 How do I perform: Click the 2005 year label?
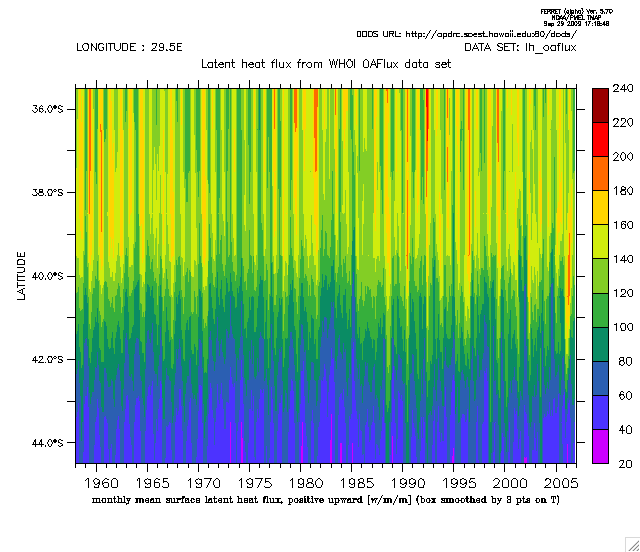tap(561, 483)
